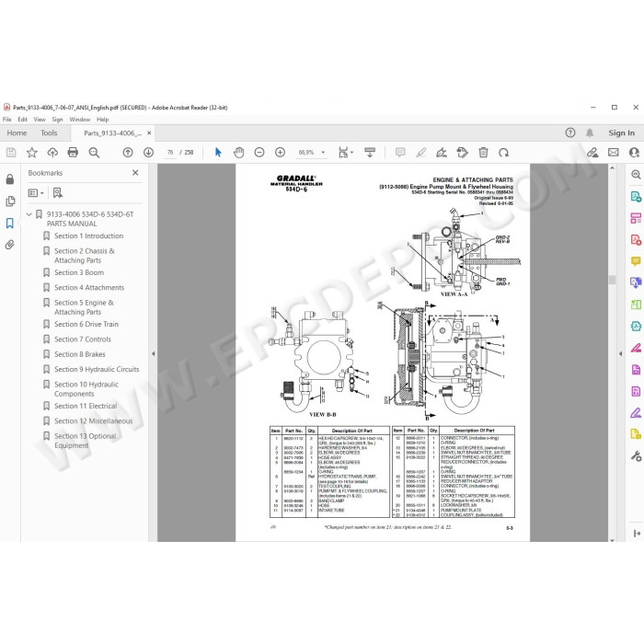Open More Tools wrench icon

(636, 455)
